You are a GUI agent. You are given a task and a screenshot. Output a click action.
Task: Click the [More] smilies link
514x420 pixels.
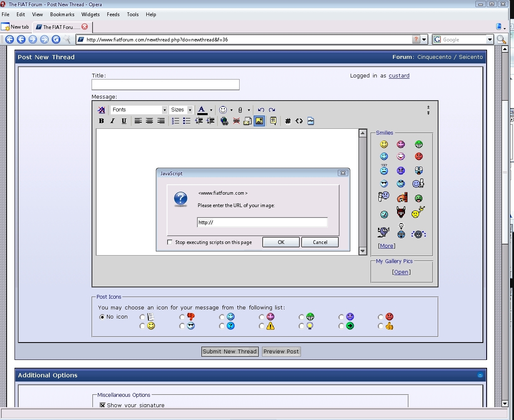click(387, 246)
